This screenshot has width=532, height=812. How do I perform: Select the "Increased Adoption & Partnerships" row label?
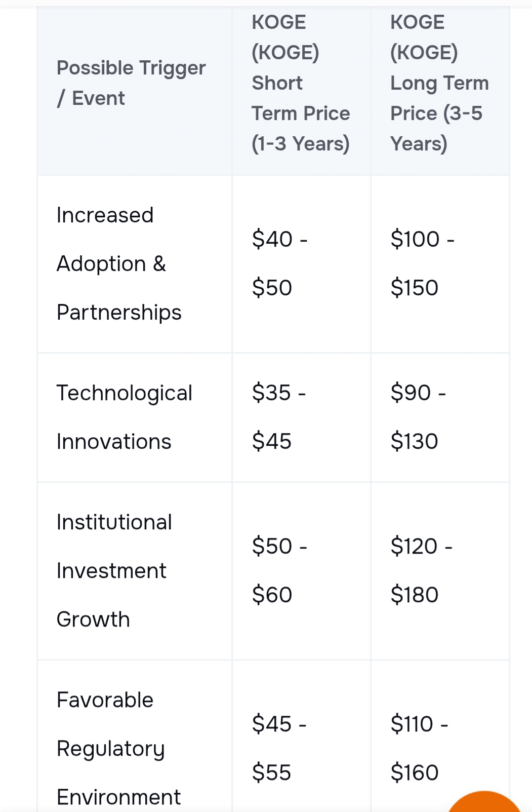coord(119,264)
